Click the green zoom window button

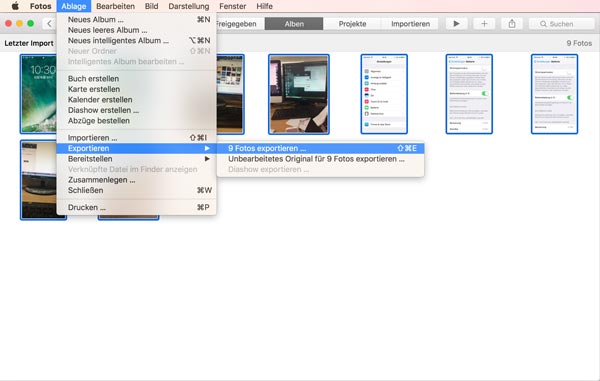tap(30, 24)
